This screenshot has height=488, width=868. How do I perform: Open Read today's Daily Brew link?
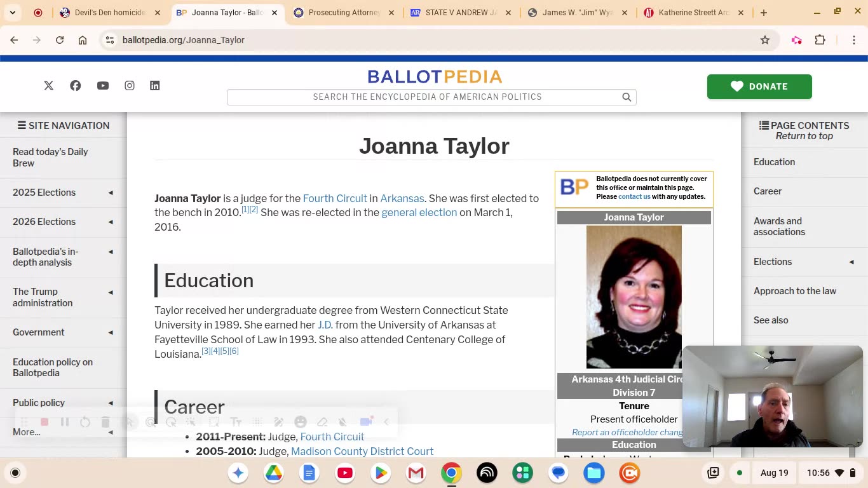point(50,158)
